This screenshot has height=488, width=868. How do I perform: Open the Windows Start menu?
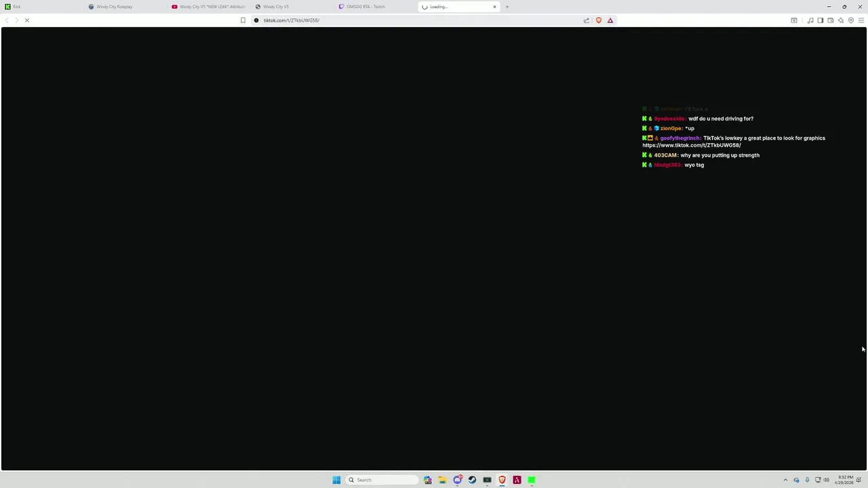(336, 480)
